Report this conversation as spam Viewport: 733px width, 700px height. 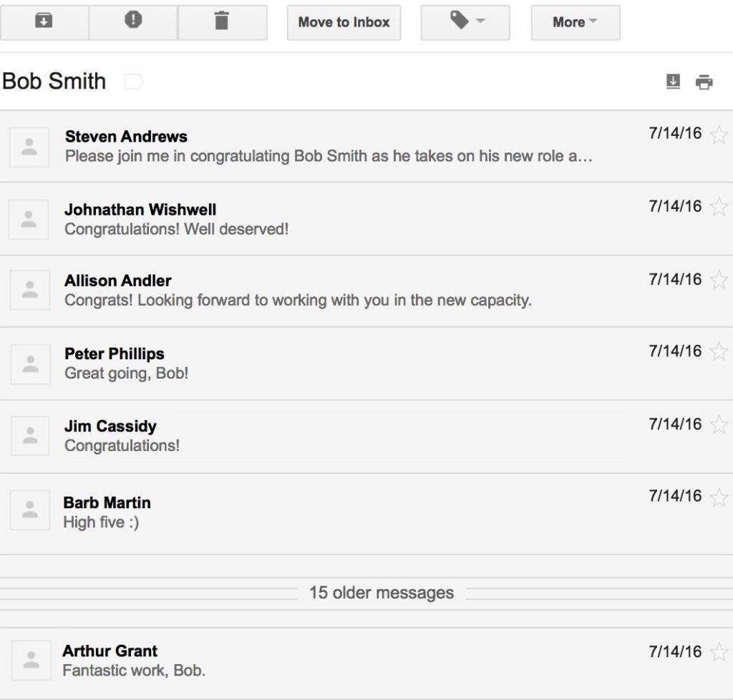point(133,22)
